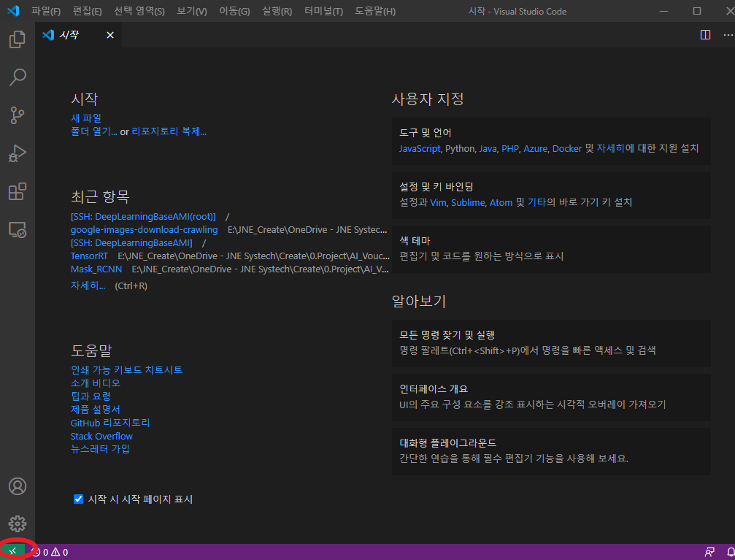Image resolution: width=735 pixels, height=560 pixels.
Task: Click the green remote window indicator
Action: 12,551
